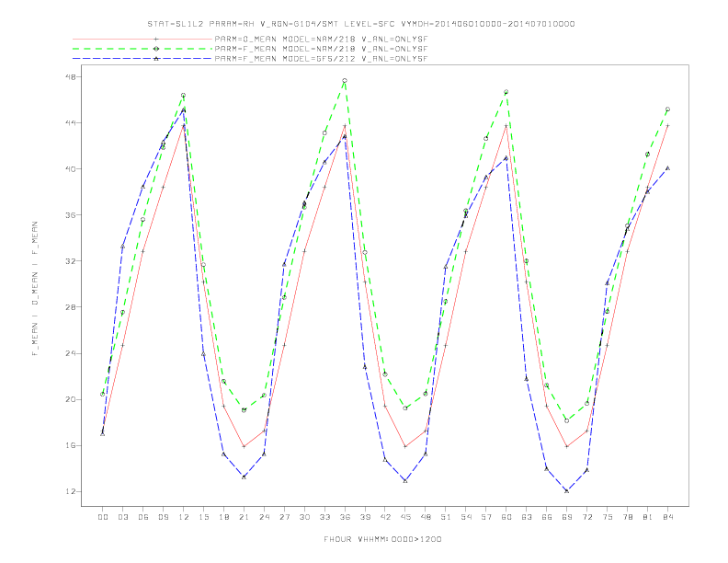Click the y-axis tick value 24
This screenshot has height=563, width=728.
[x=71, y=353]
